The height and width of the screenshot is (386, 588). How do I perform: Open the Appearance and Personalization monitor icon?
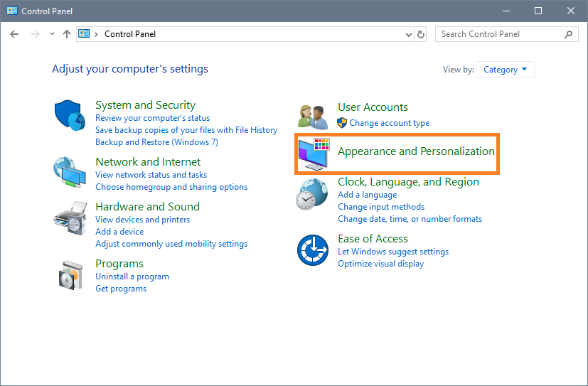pyautogui.click(x=314, y=154)
